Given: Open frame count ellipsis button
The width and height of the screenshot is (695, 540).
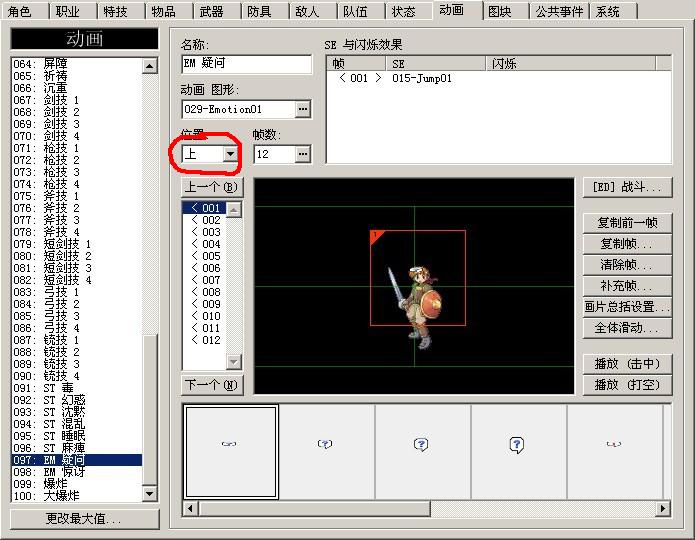Looking at the screenshot, I should pyautogui.click(x=303, y=154).
